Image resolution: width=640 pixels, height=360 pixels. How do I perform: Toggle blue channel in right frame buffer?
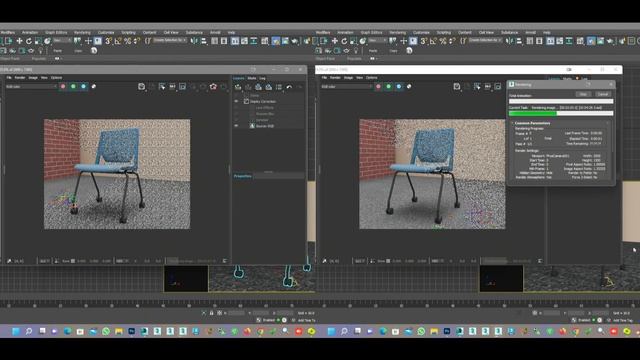399,87
